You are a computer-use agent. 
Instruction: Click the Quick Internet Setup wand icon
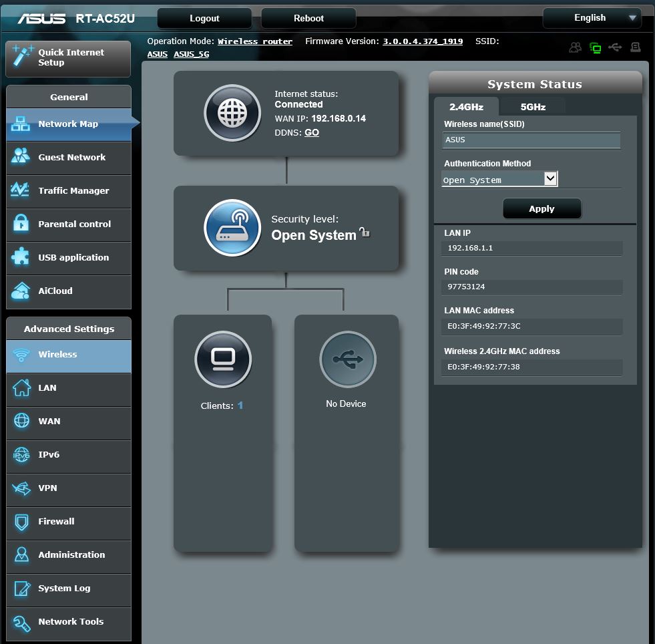pos(22,56)
